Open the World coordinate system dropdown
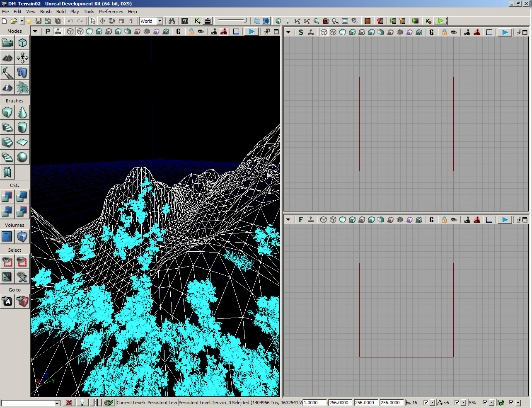 tap(160, 21)
